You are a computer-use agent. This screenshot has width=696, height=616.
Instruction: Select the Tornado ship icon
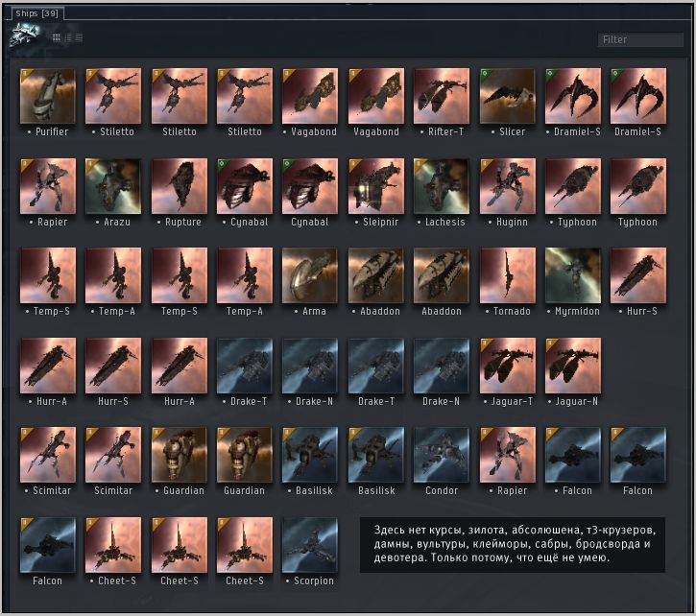(x=507, y=275)
